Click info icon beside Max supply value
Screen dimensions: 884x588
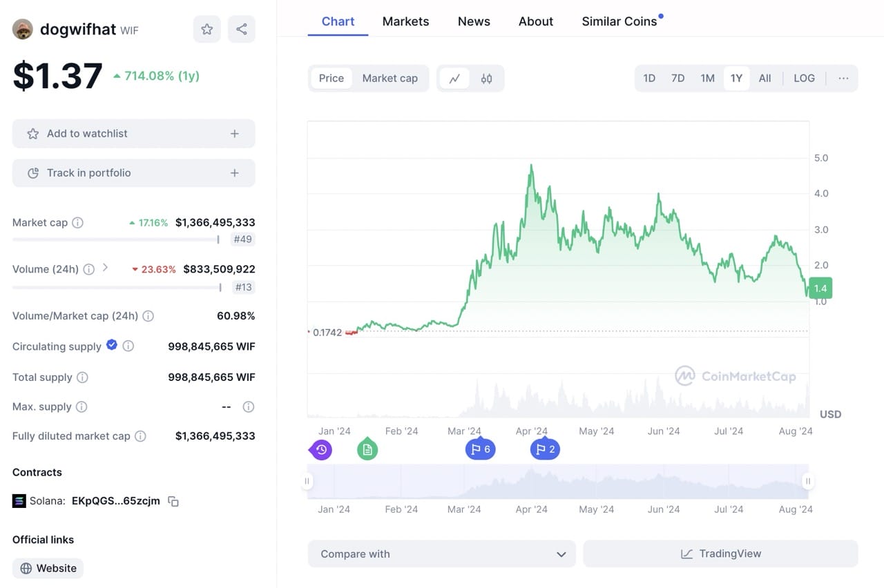tap(249, 406)
